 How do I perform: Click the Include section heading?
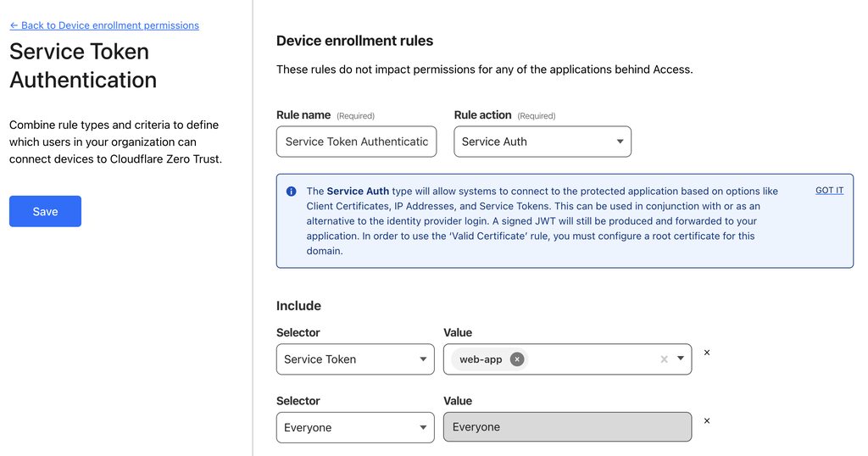(298, 306)
